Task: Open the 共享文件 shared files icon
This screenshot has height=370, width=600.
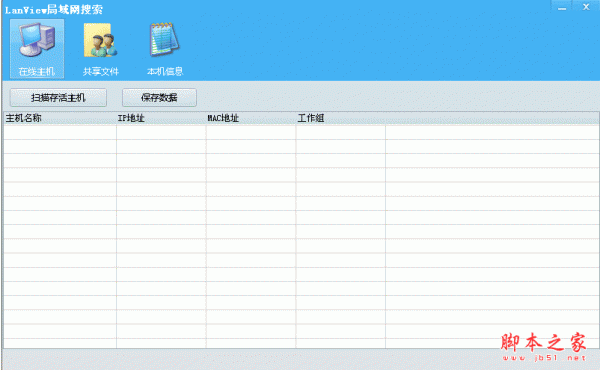Action: click(101, 49)
